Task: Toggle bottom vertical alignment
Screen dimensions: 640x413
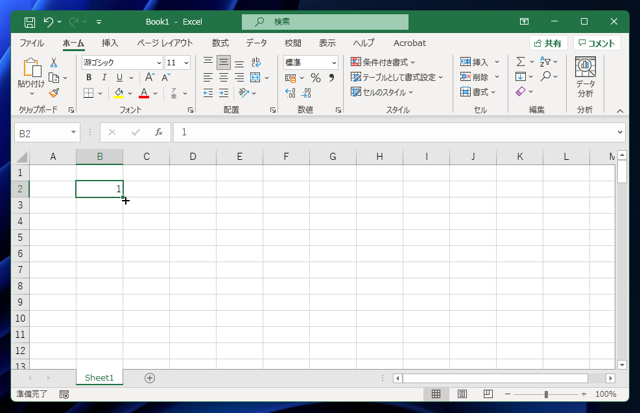Action: tap(239, 62)
